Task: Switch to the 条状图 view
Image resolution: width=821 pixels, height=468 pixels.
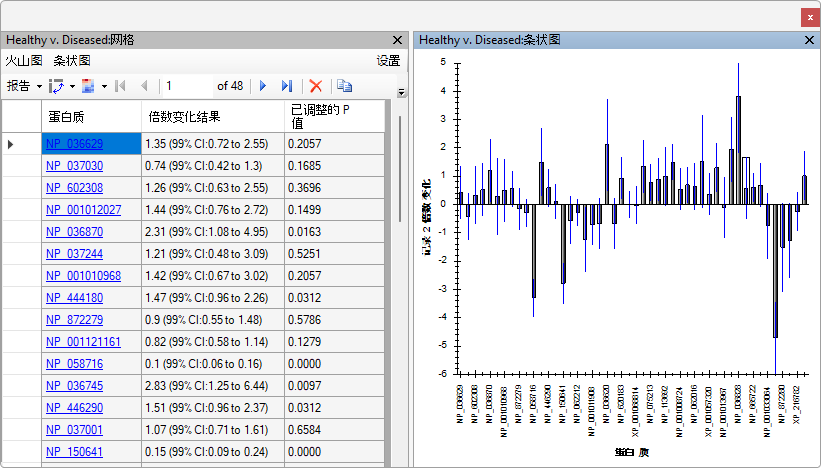Action: [x=72, y=61]
